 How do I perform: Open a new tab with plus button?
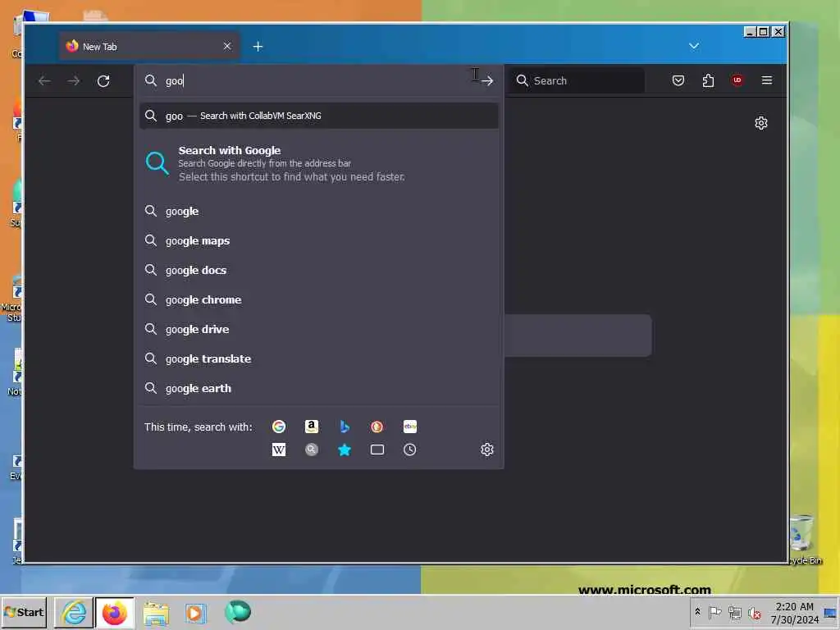[x=258, y=47]
